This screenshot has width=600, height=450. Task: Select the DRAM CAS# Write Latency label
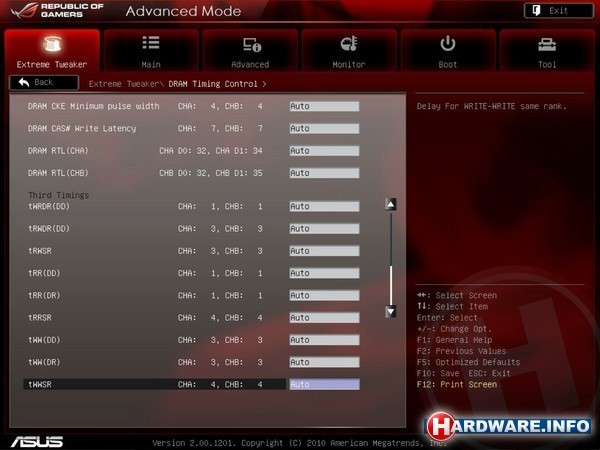(x=82, y=129)
